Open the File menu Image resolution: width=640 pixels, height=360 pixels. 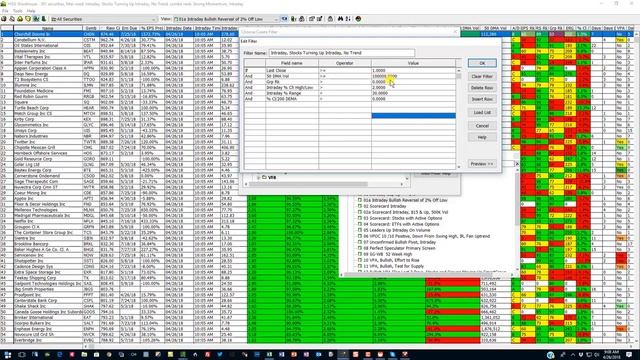(x=5, y=11)
